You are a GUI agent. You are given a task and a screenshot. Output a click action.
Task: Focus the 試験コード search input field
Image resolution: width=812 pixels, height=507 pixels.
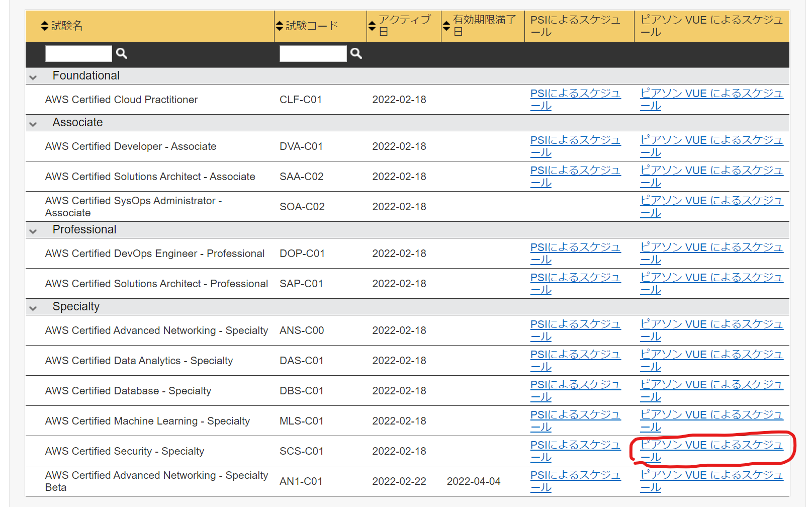pos(313,53)
